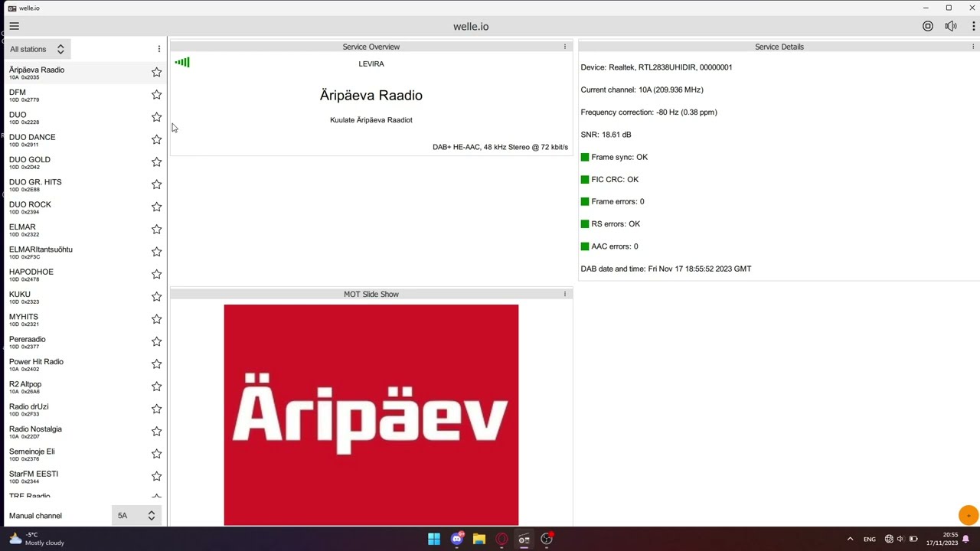Mark DUO ROCK as favorite

click(x=156, y=207)
